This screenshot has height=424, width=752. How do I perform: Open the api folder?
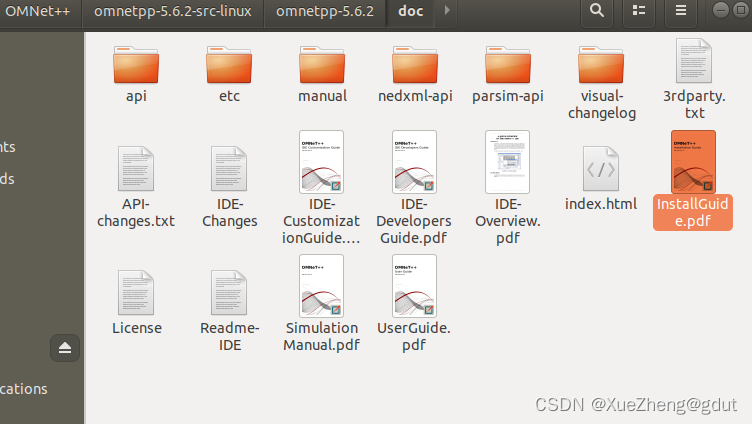coord(136,65)
